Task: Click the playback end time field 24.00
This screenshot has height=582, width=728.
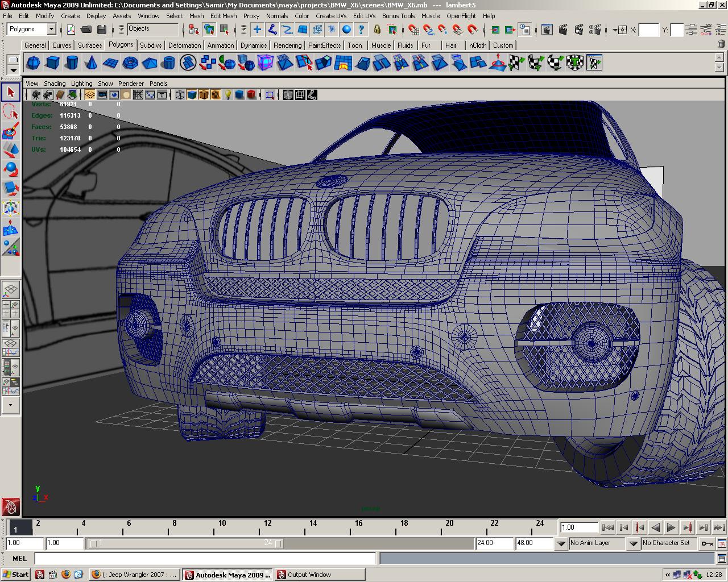Action: (x=494, y=543)
